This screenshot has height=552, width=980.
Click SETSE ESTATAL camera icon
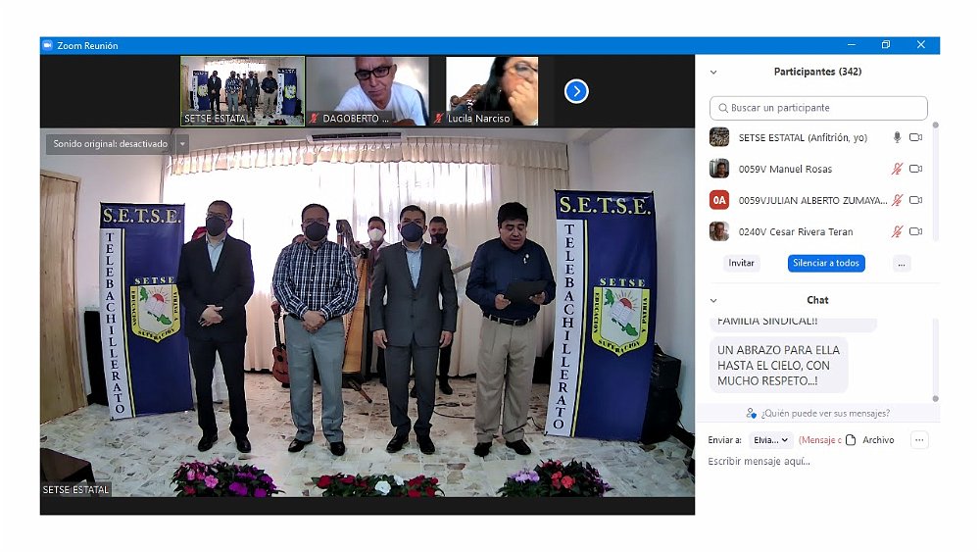916,138
